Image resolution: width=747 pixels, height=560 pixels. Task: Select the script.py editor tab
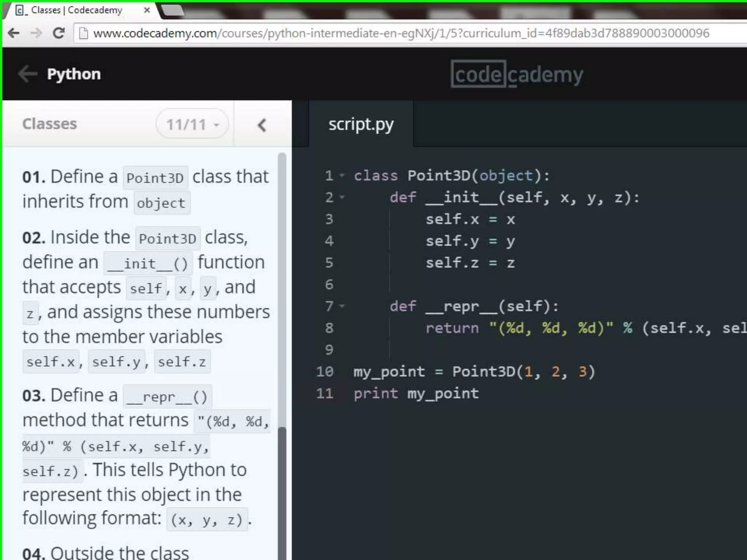coord(361,124)
